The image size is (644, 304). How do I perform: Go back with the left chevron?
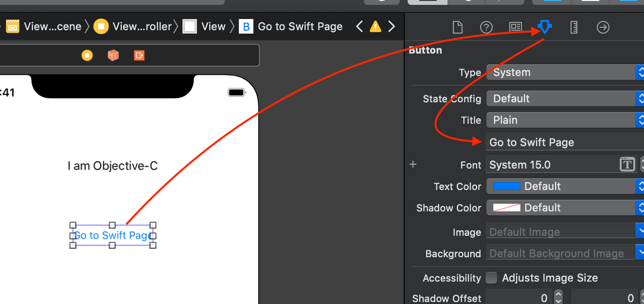click(359, 26)
